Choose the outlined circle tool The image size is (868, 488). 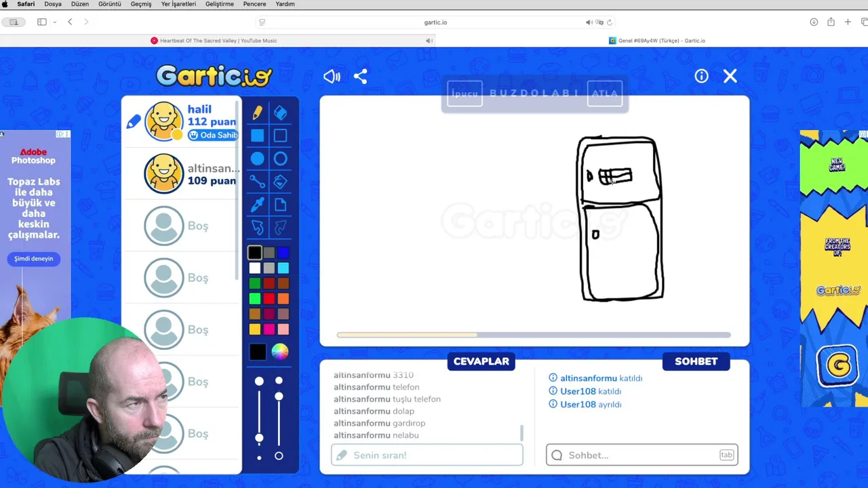tap(280, 159)
